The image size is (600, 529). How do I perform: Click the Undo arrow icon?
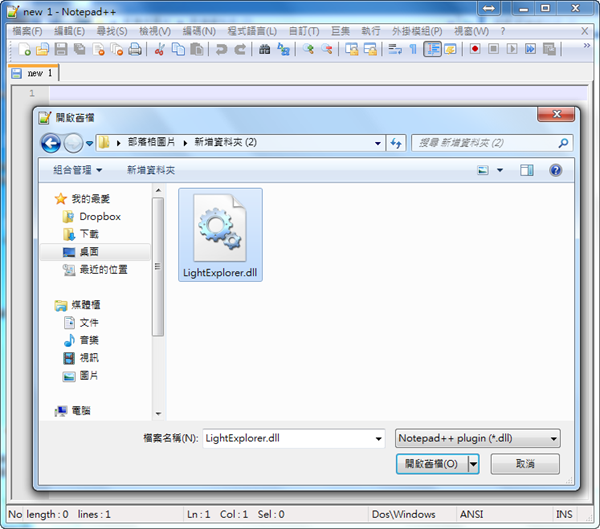pyautogui.click(x=221, y=49)
